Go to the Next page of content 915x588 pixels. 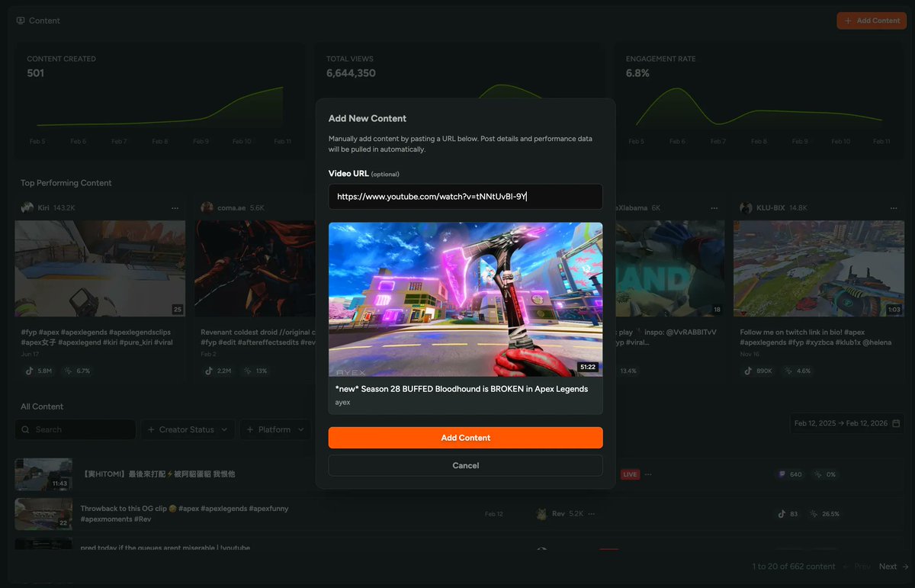888,566
